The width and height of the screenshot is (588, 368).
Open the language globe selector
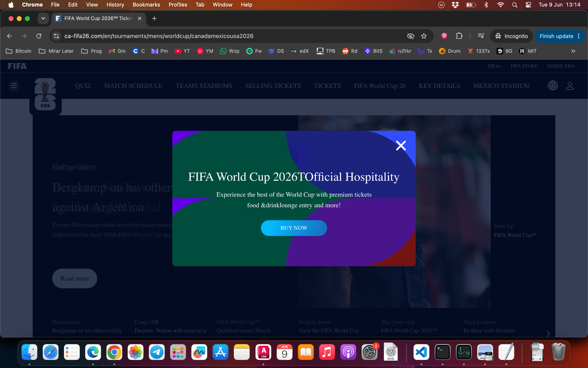553,86
